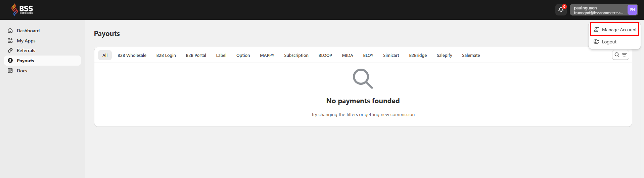Click the No payments founded message
The height and width of the screenshot is (178, 644).
click(x=363, y=101)
